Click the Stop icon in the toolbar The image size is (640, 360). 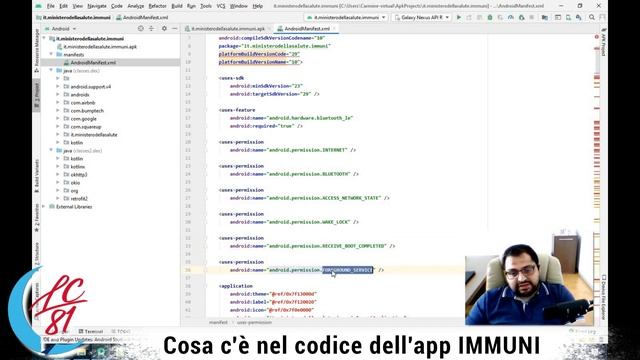[531, 18]
